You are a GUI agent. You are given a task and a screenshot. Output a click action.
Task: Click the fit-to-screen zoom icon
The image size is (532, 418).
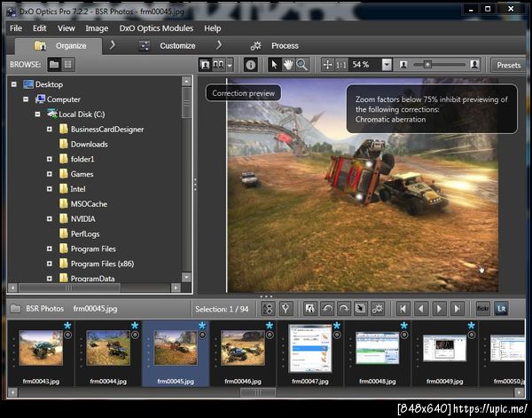coord(328,65)
